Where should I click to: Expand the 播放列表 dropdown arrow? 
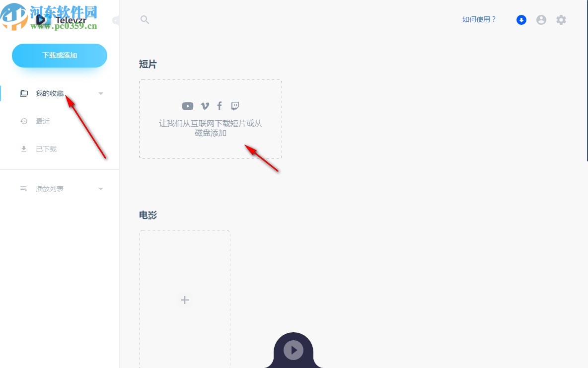100,189
